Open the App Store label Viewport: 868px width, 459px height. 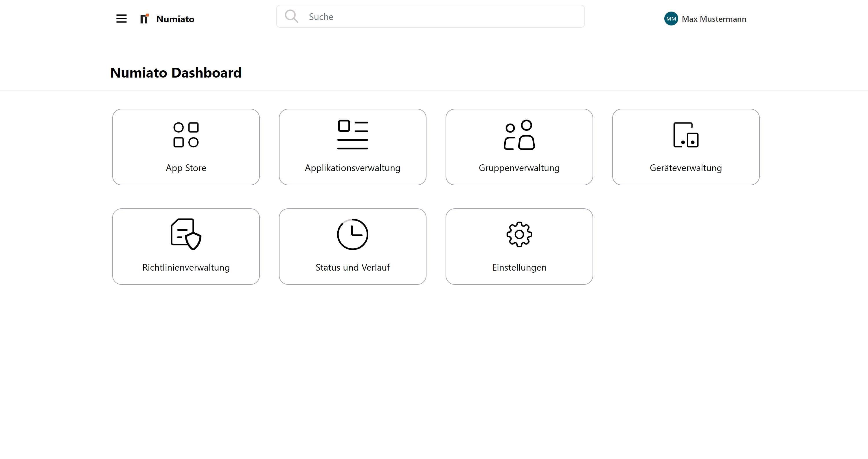186,168
